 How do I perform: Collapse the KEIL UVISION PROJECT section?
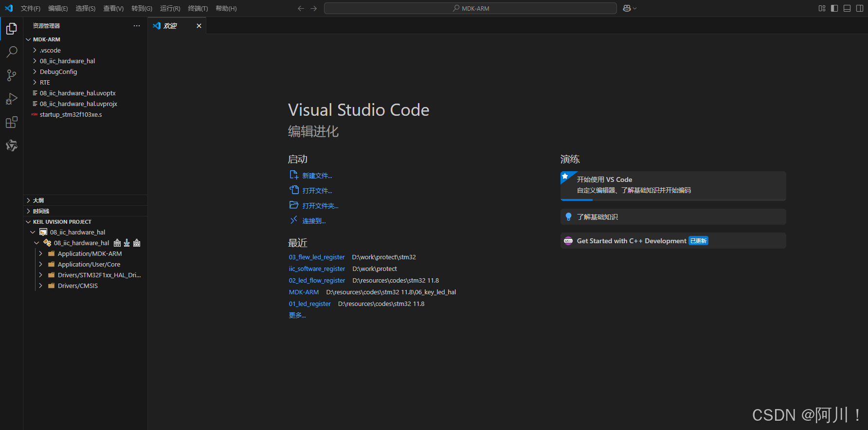[28, 222]
